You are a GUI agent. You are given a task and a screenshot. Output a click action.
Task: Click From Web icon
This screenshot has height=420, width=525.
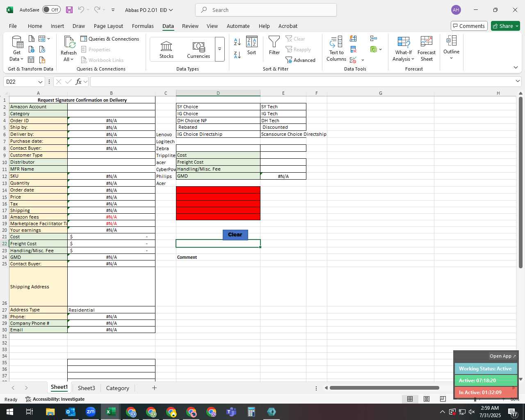tap(32, 49)
